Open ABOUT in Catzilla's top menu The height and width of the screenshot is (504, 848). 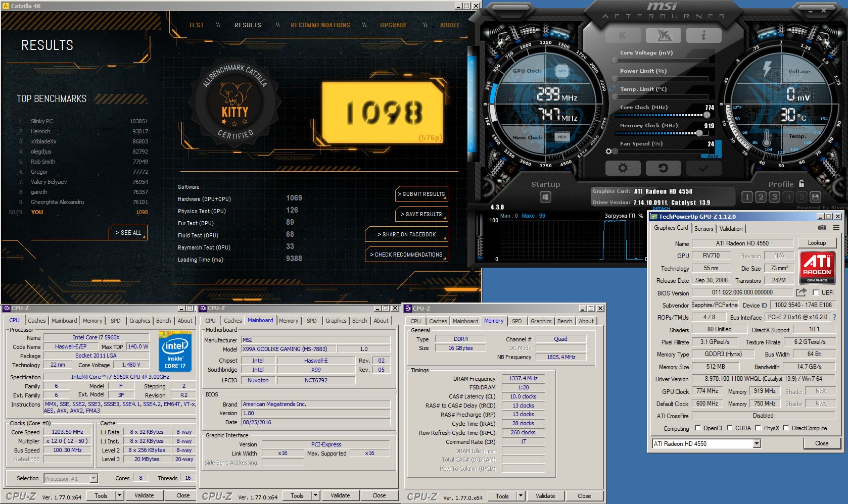[x=450, y=25]
